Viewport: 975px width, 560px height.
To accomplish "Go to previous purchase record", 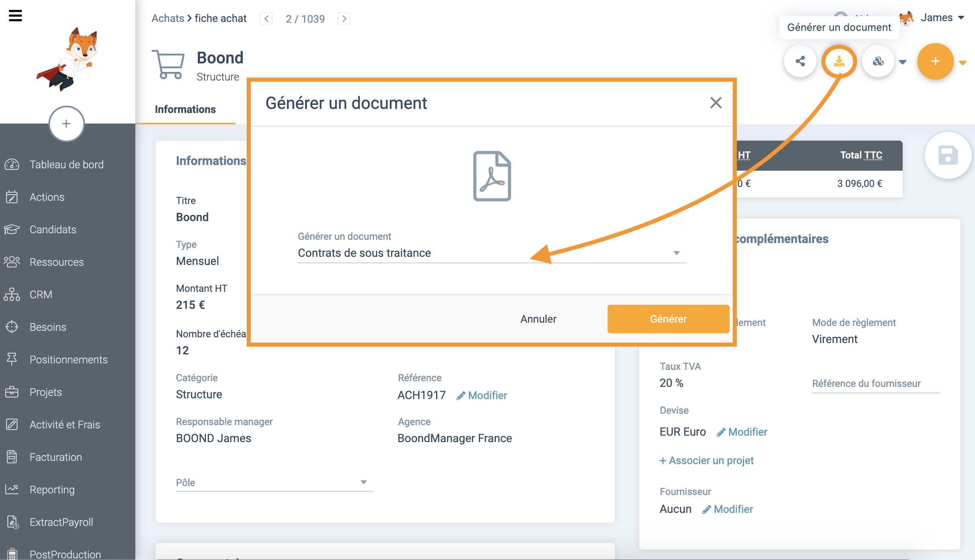I will coord(266,19).
